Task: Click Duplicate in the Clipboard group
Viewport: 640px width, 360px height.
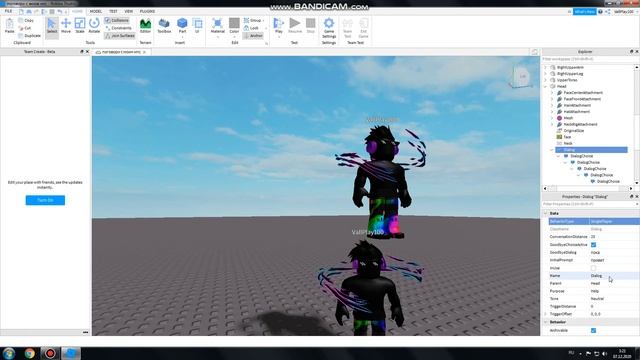Action: (x=29, y=36)
